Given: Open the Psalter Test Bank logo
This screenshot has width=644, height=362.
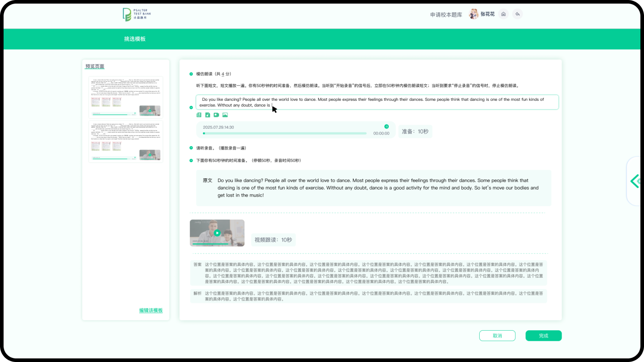Looking at the screenshot, I should (x=137, y=14).
